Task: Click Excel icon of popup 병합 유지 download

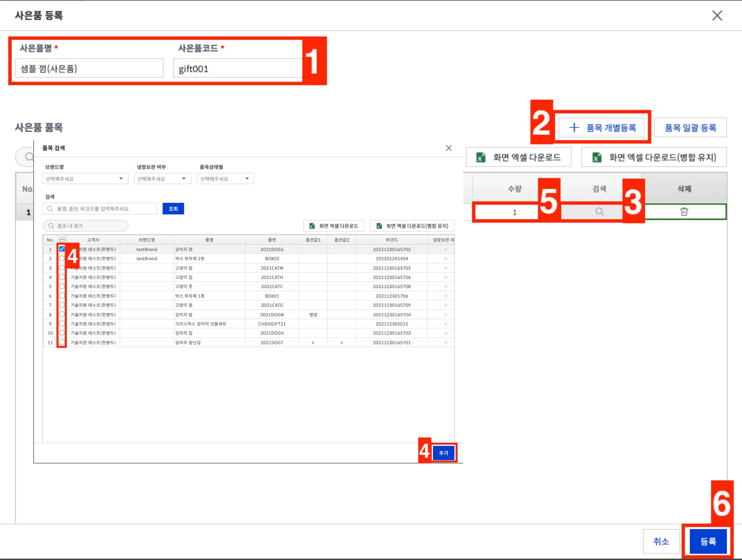Action: 379,226
